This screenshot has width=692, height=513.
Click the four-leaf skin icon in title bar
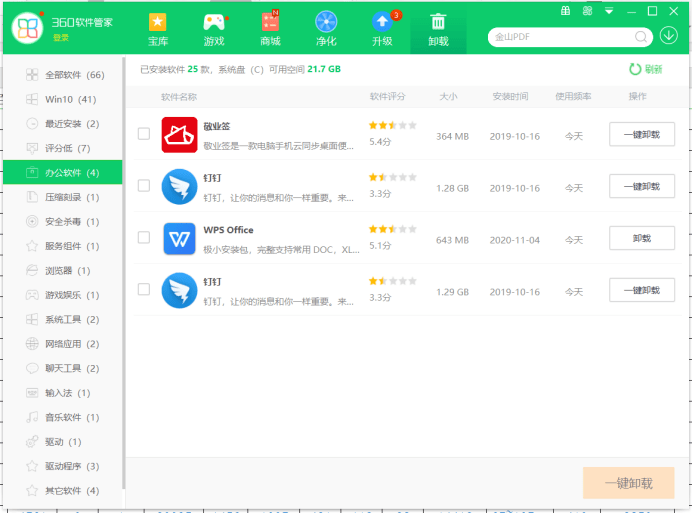pyautogui.click(x=587, y=11)
